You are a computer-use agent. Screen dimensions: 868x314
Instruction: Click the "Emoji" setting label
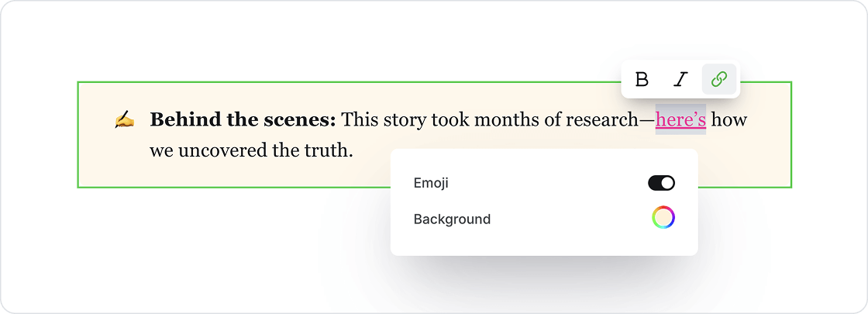click(x=431, y=183)
